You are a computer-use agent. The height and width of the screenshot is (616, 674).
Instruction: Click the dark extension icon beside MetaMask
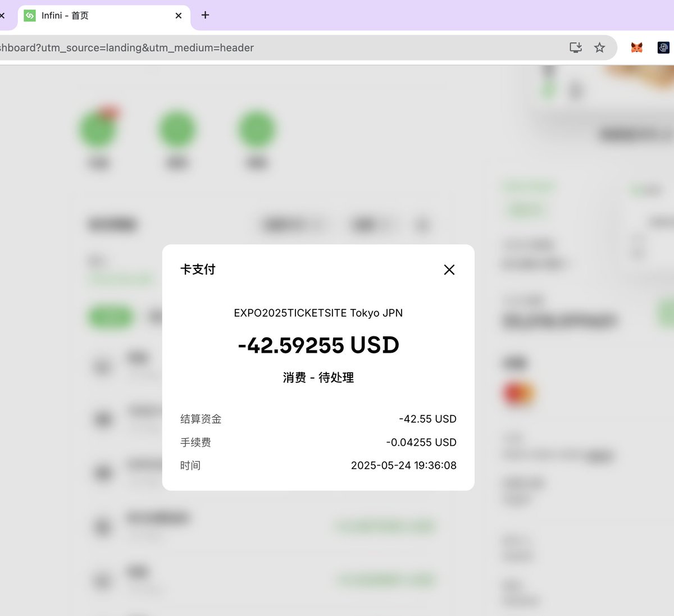point(663,48)
